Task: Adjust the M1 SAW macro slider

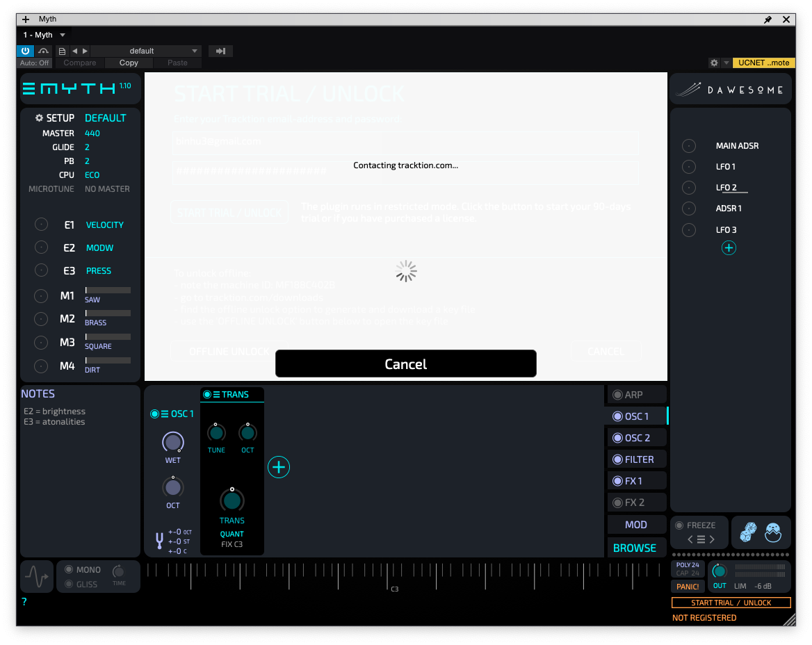Action: click(x=108, y=291)
